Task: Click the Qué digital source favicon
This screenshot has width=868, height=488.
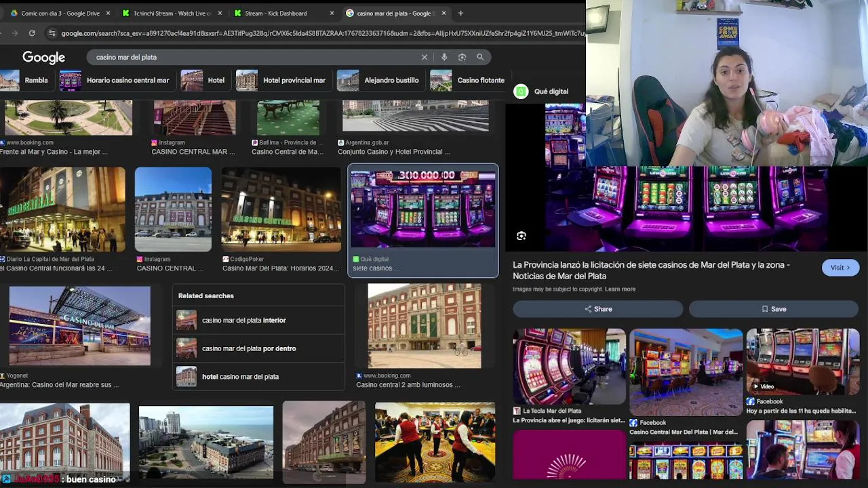Action: coord(521,91)
